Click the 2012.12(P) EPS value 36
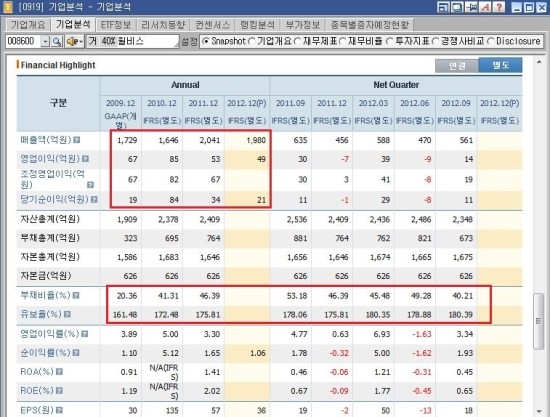This screenshot has height=417, width=550. click(261, 410)
